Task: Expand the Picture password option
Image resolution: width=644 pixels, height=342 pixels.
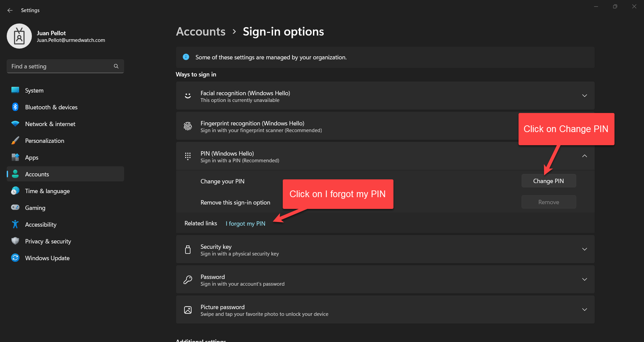Action: click(x=584, y=310)
